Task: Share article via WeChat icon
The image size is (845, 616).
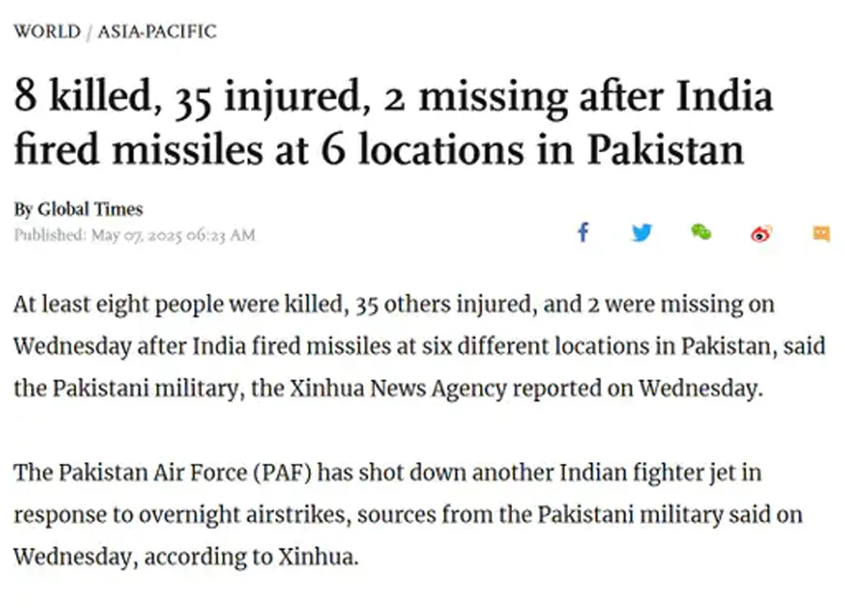Action: click(700, 233)
